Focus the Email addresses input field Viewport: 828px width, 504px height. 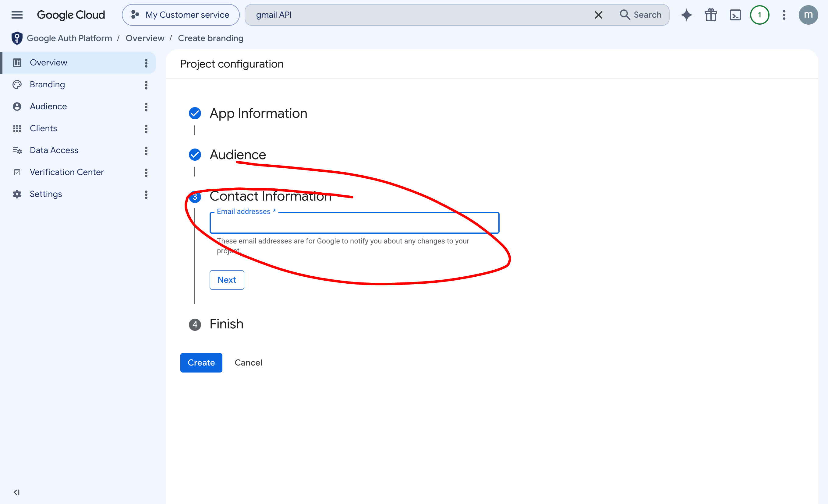click(355, 222)
